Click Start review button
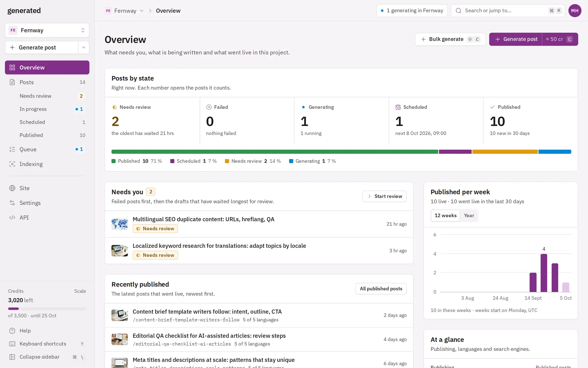 pos(384,196)
